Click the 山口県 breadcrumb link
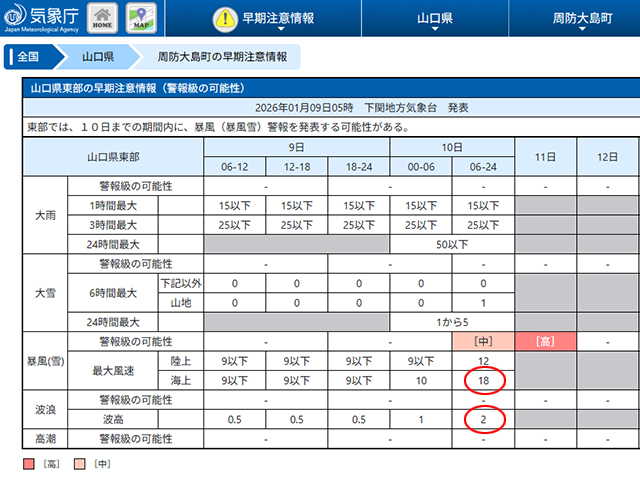The image size is (640, 480). pos(97,57)
